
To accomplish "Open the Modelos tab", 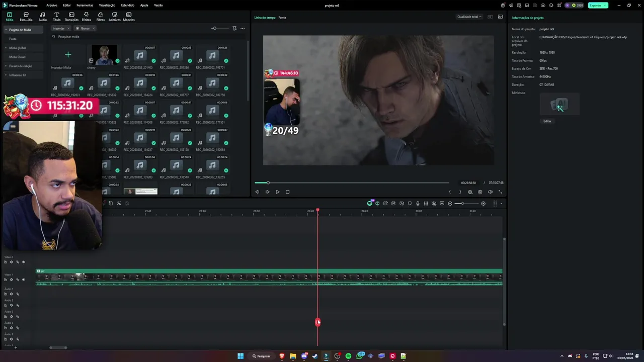I will (x=129, y=17).
